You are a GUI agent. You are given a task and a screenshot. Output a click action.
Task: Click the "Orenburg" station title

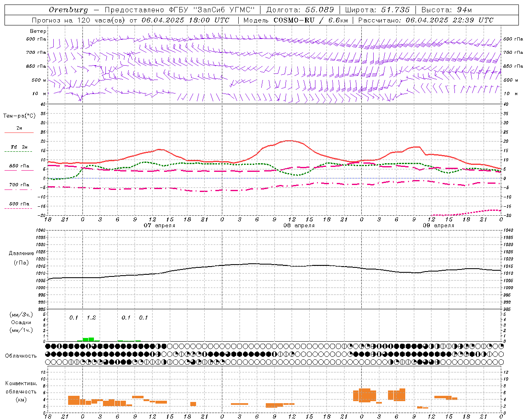pyautogui.click(x=68, y=10)
